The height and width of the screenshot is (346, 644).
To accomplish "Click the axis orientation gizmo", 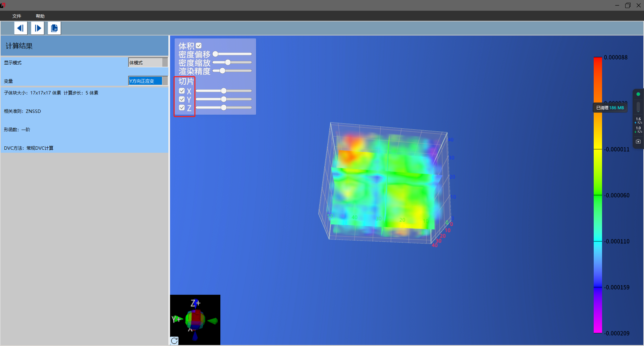I will click(x=195, y=319).
